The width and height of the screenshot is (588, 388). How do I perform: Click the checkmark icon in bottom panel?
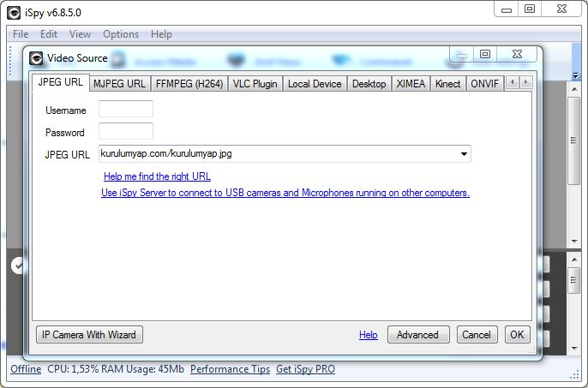pyautogui.click(x=17, y=266)
